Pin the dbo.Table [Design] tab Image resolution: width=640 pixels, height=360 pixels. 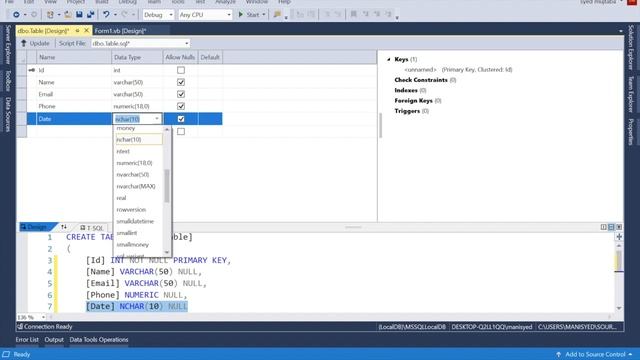tap(77, 31)
